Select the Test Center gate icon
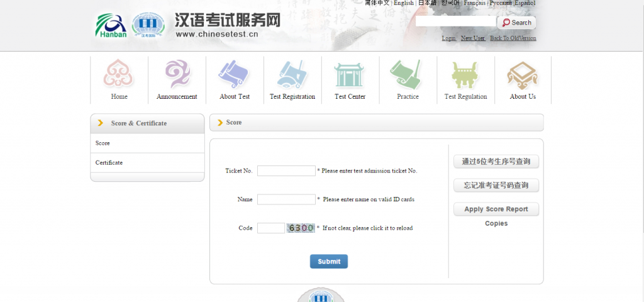The width and height of the screenshot is (644, 302). (x=350, y=74)
